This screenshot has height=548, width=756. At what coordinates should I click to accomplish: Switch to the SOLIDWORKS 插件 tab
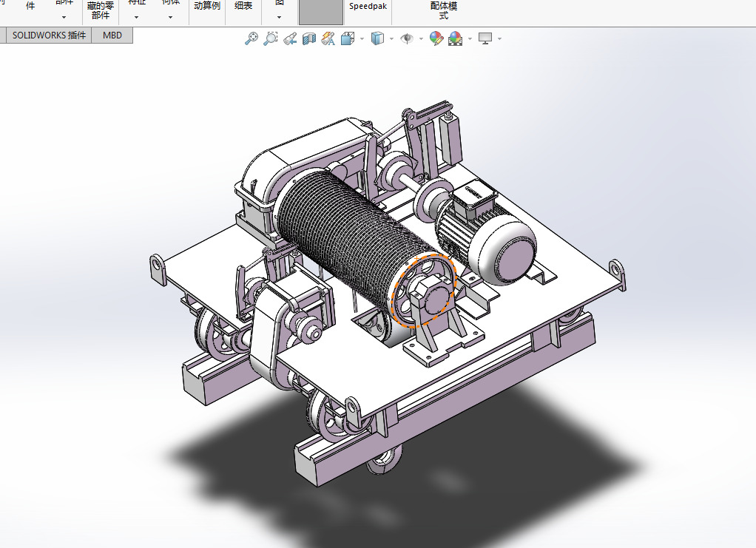coord(49,35)
